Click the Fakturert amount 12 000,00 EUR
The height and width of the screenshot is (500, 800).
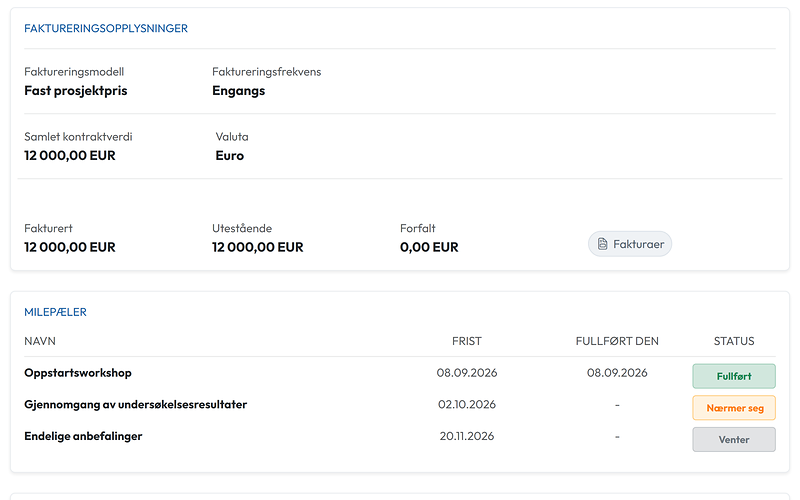[69, 247]
